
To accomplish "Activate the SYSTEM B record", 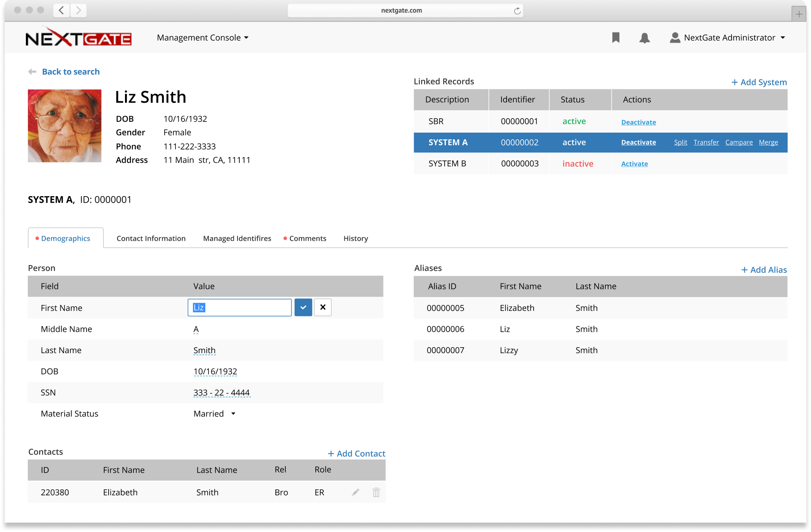I will [634, 163].
